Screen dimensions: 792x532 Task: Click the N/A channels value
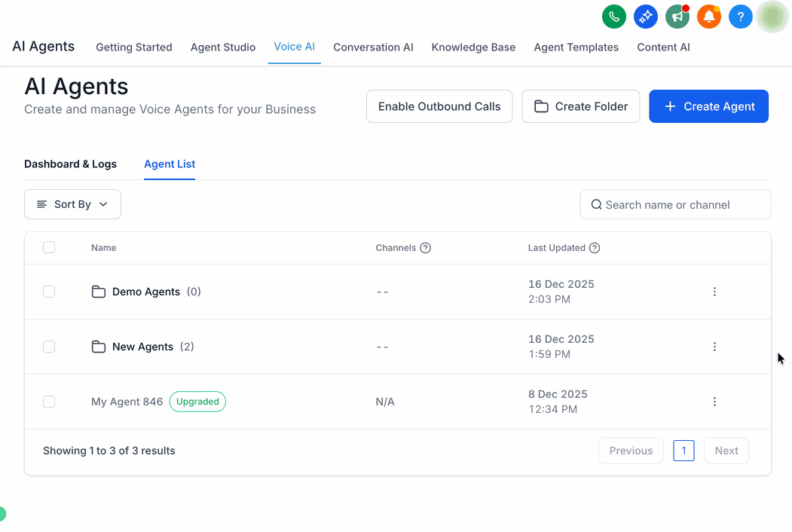point(385,402)
